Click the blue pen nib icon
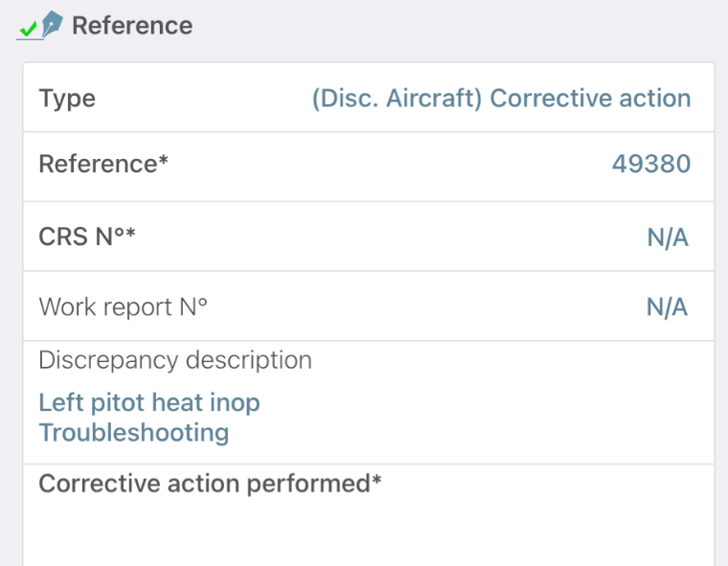The image size is (728, 566). [52, 24]
